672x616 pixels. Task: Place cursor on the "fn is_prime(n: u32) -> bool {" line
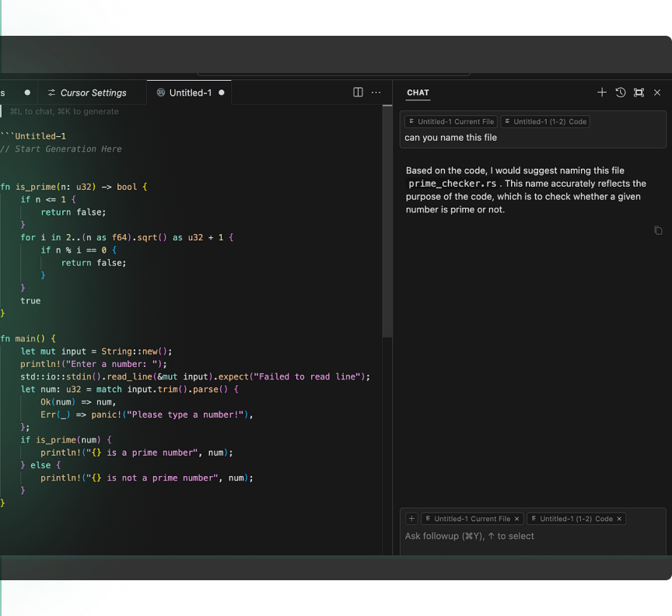74,187
